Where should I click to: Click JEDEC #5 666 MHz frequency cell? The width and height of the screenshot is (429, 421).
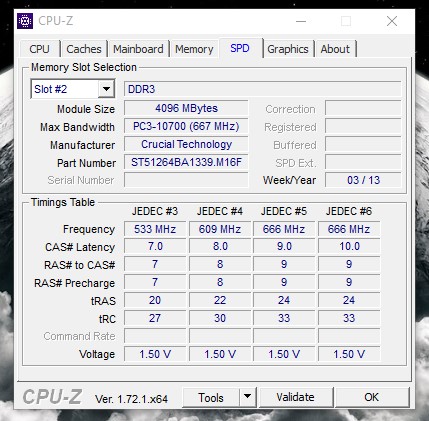[x=284, y=229]
